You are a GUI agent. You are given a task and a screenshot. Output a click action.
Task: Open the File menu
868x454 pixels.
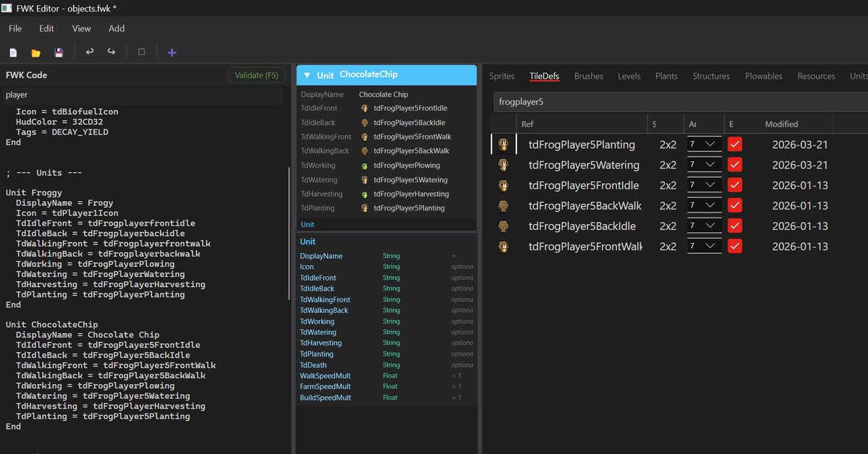15,28
